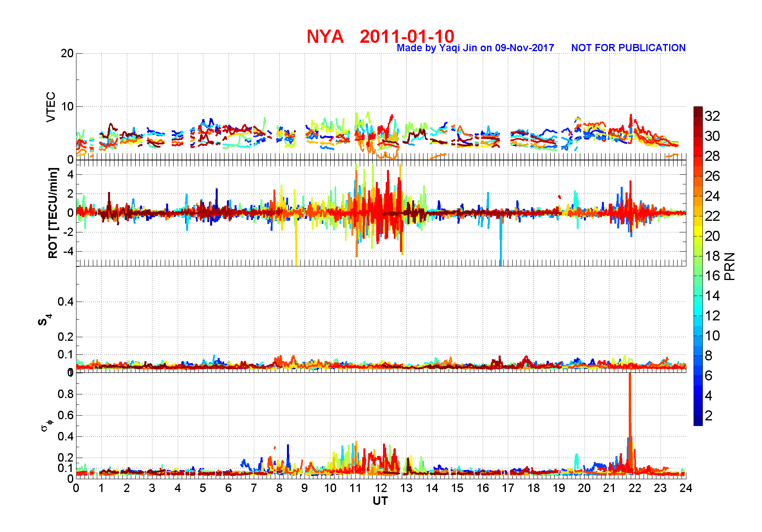Click sigma phi y-axis tick label 0.6

coord(66,415)
